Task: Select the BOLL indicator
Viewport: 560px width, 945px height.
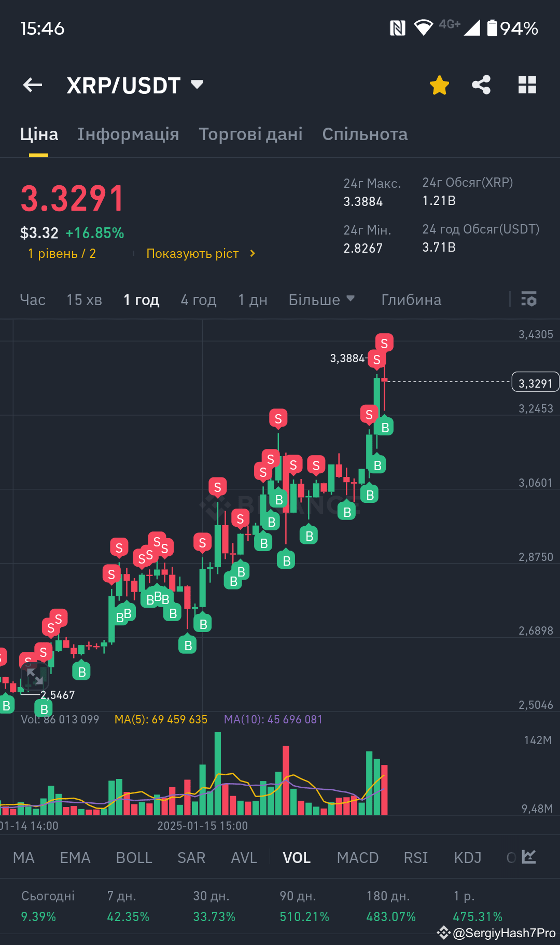Action: 134,858
